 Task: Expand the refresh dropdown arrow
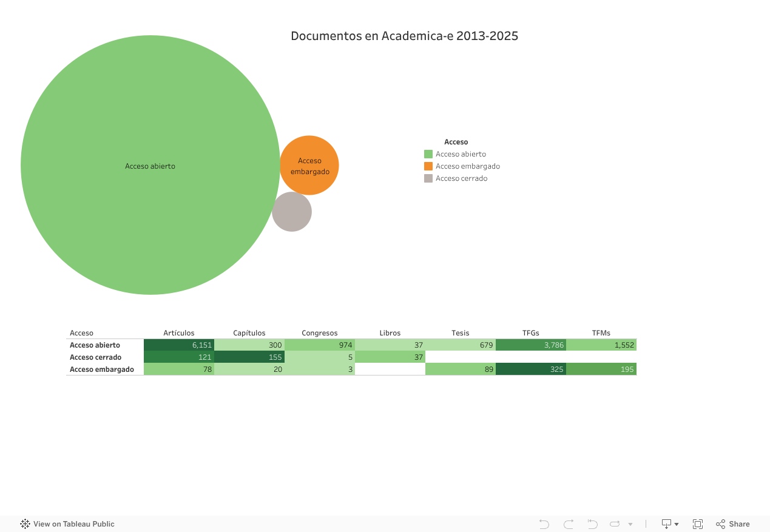630,524
